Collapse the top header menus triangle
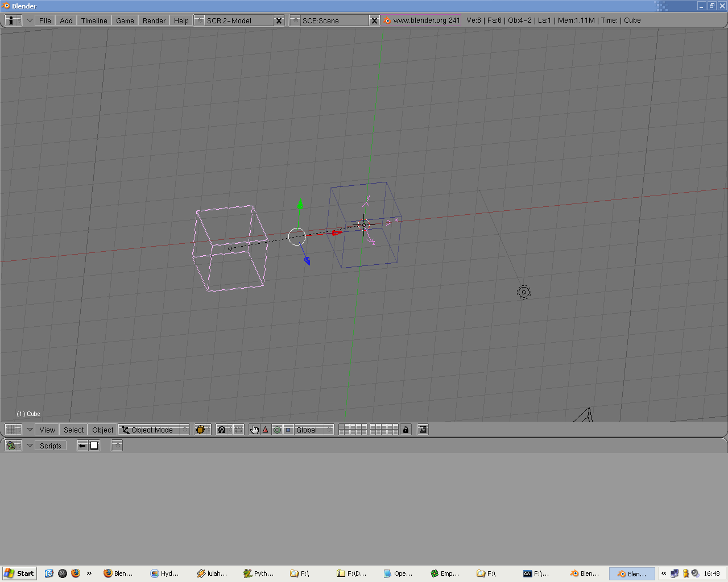The height and width of the screenshot is (582, 728). click(30, 20)
